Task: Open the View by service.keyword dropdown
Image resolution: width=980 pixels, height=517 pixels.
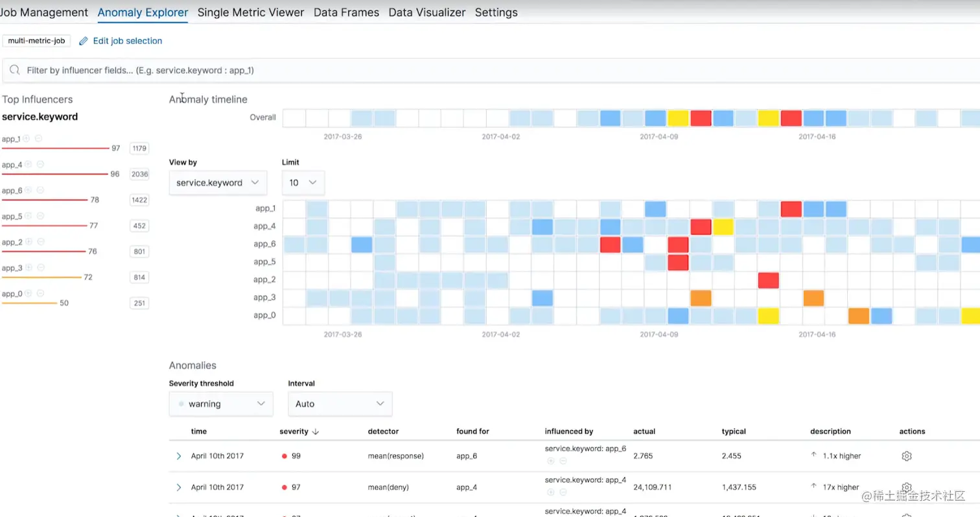Action: click(x=218, y=183)
